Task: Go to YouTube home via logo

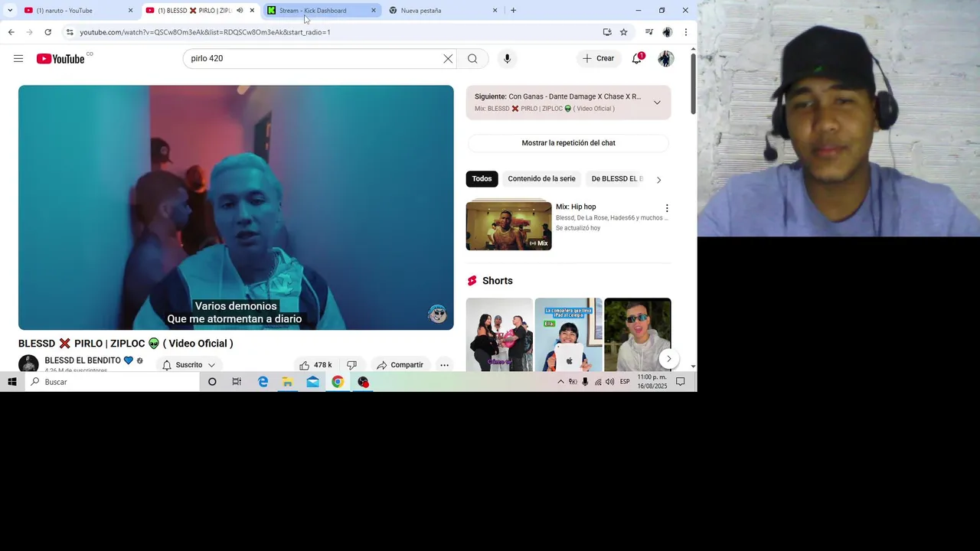Action: (x=60, y=59)
